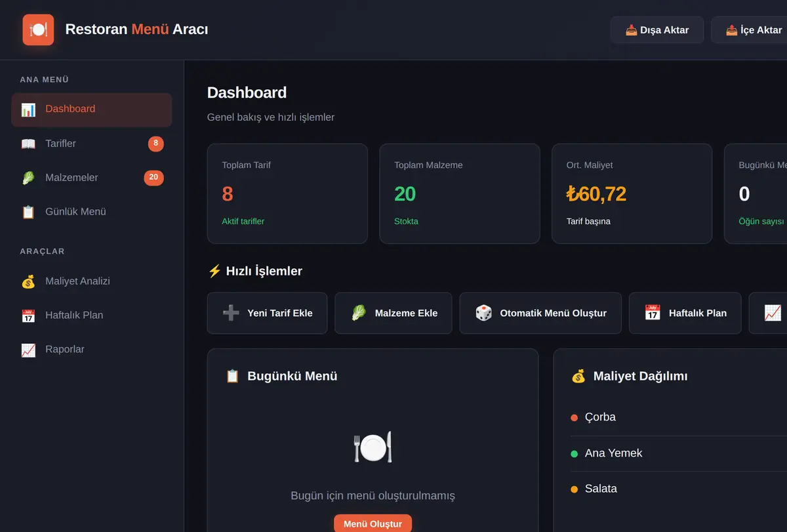This screenshot has height=532, width=787.
Task: Click the Haftalık Plan calendar sidebar icon
Action: pyautogui.click(x=28, y=316)
